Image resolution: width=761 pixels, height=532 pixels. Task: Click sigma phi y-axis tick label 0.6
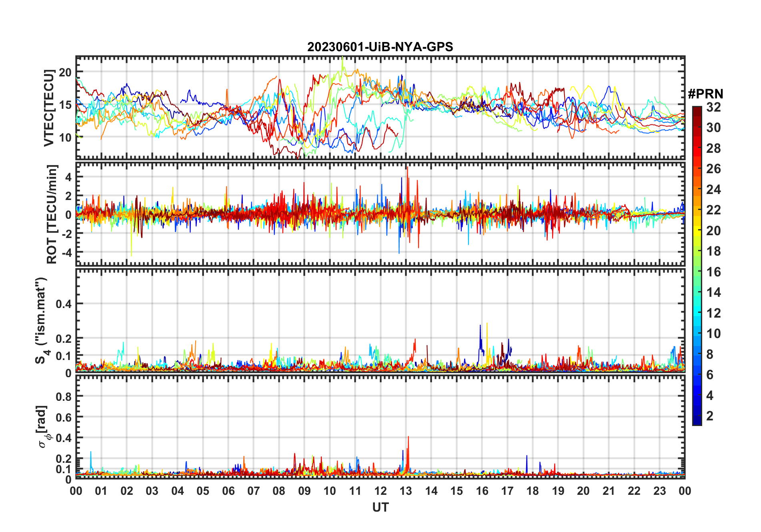pos(64,417)
